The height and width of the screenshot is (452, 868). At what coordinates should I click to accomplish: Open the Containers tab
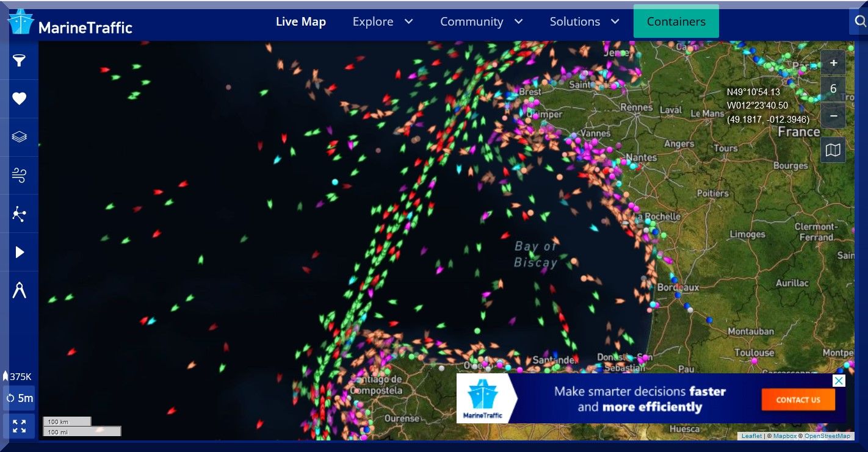coord(676,22)
